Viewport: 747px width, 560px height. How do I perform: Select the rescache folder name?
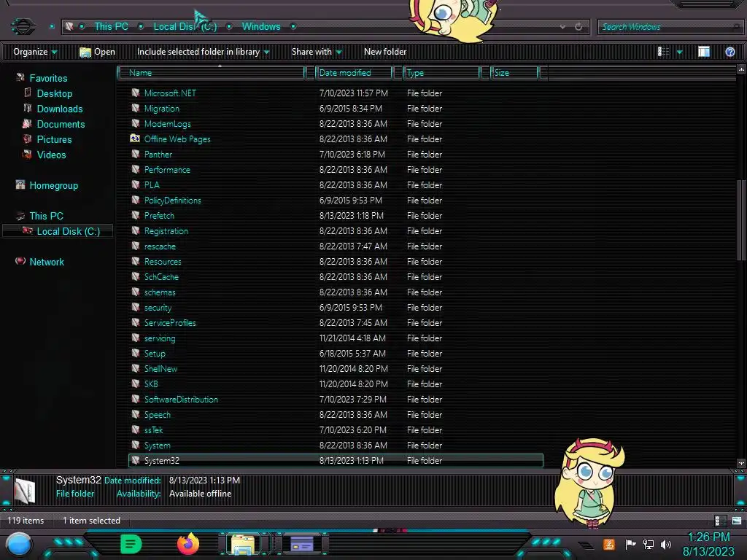(x=160, y=246)
